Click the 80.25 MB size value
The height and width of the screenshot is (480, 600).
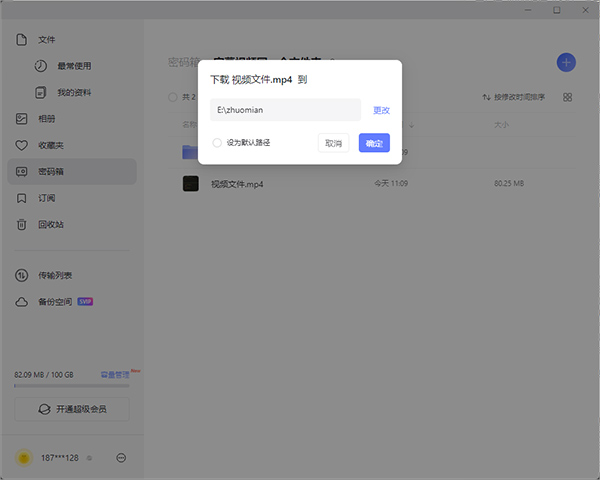[509, 183]
